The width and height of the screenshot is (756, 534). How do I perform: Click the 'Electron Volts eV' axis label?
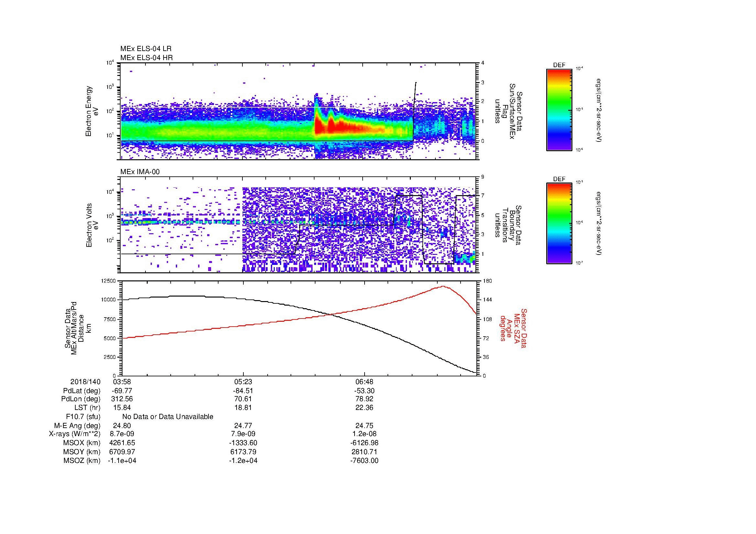(x=92, y=225)
